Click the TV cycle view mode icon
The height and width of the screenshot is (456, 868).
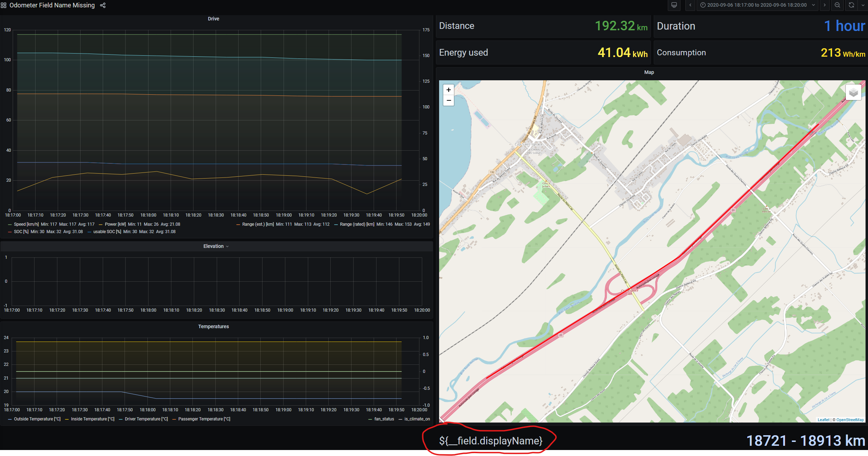point(674,5)
